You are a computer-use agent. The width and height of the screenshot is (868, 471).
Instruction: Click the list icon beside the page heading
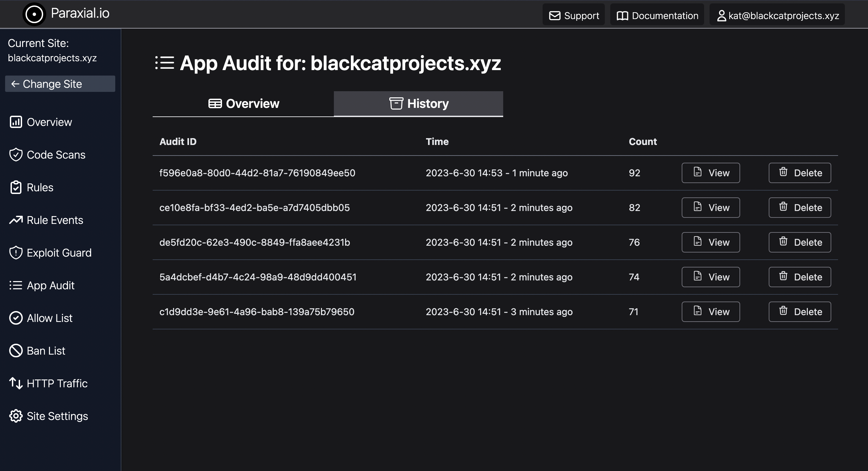pos(165,63)
